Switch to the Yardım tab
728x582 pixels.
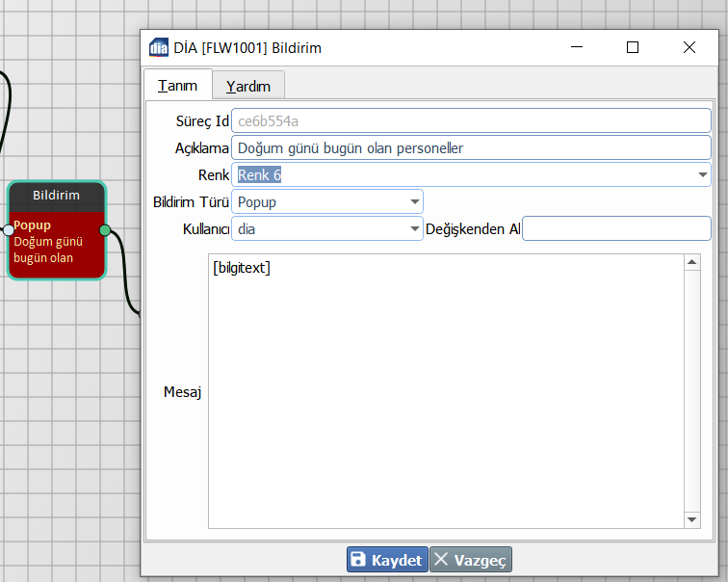pos(248,86)
